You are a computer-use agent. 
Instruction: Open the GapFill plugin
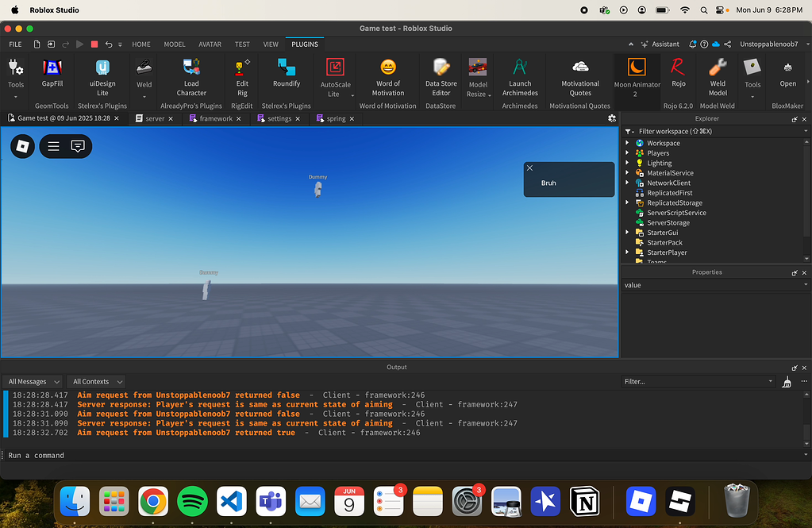(x=52, y=73)
